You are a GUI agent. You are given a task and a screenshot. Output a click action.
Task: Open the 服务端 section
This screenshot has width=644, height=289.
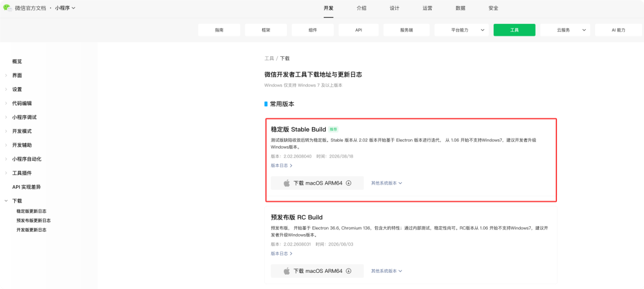(x=407, y=30)
